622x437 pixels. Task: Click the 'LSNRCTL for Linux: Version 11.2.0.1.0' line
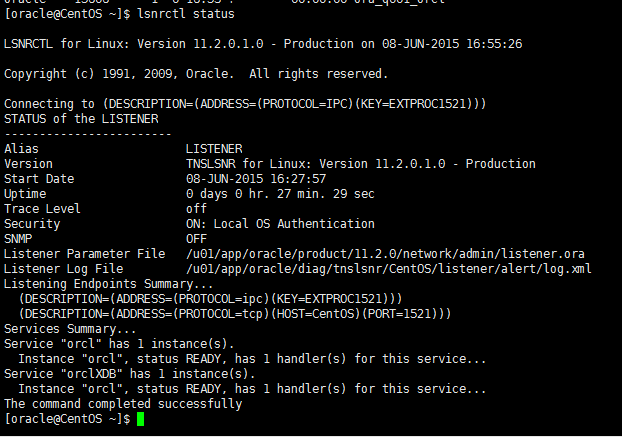coord(263,44)
